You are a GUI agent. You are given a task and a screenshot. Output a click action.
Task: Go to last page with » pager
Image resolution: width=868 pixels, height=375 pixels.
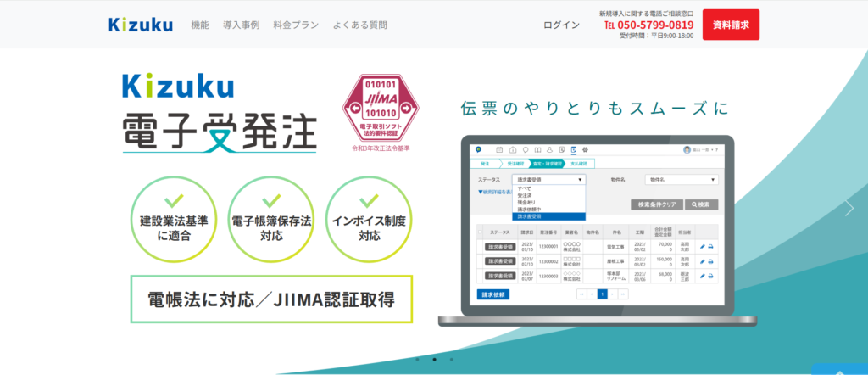[x=623, y=294]
